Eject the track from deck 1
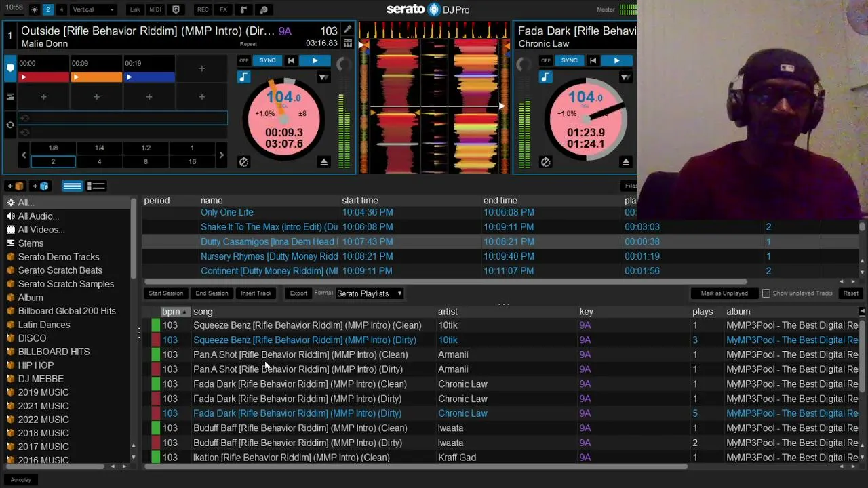 pyautogui.click(x=323, y=162)
